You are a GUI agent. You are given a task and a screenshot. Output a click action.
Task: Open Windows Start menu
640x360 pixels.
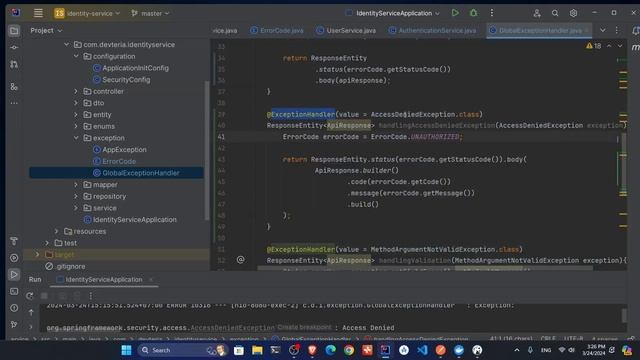tap(126, 350)
